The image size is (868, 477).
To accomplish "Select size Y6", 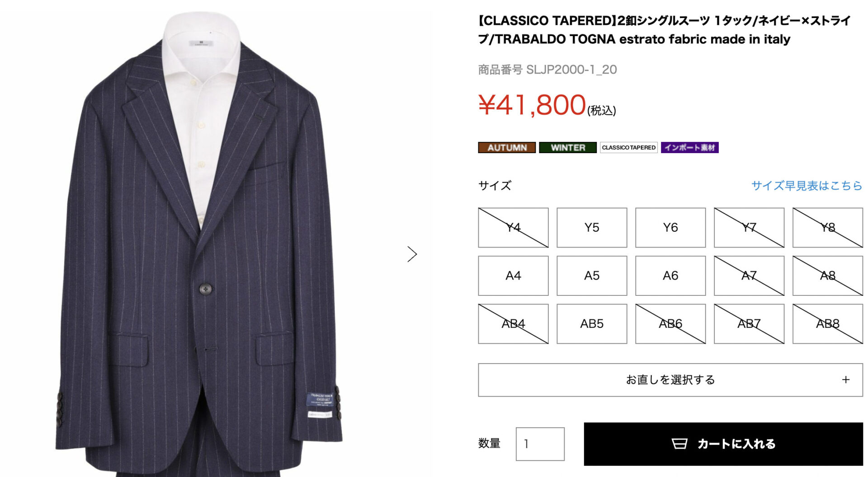I will 670,228.
